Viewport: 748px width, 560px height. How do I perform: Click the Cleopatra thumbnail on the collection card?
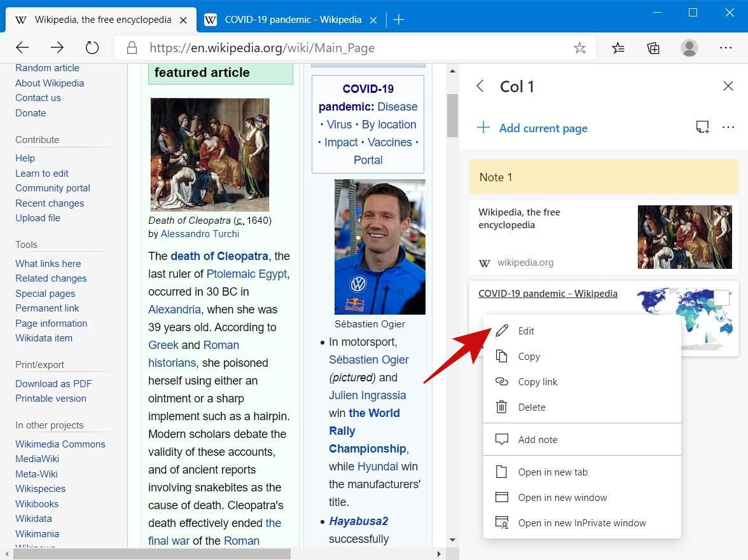tap(684, 237)
